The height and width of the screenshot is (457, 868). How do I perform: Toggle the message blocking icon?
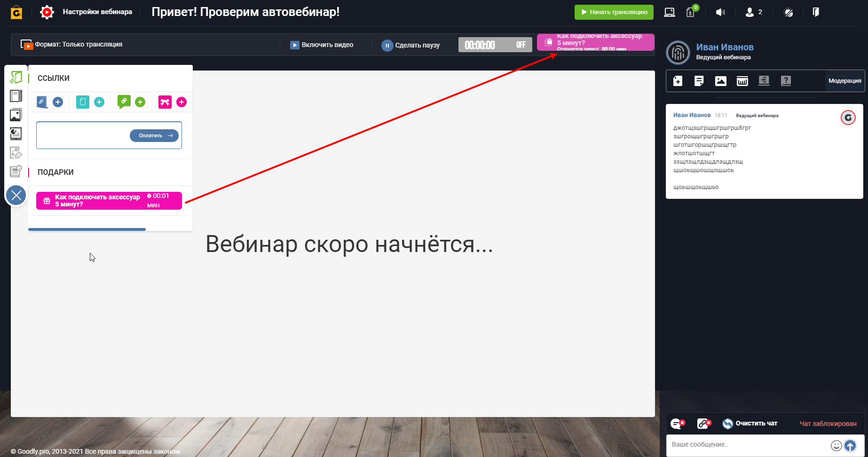pos(678,424)
